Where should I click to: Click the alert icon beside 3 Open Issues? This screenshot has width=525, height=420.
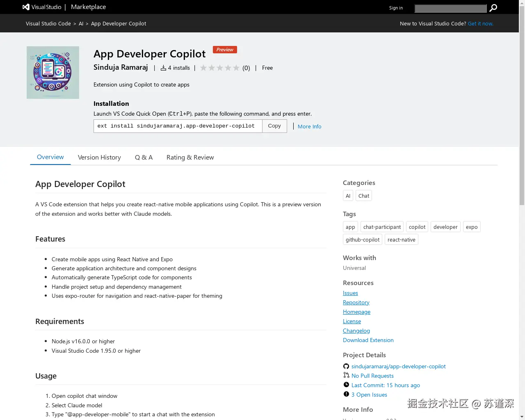346,394
